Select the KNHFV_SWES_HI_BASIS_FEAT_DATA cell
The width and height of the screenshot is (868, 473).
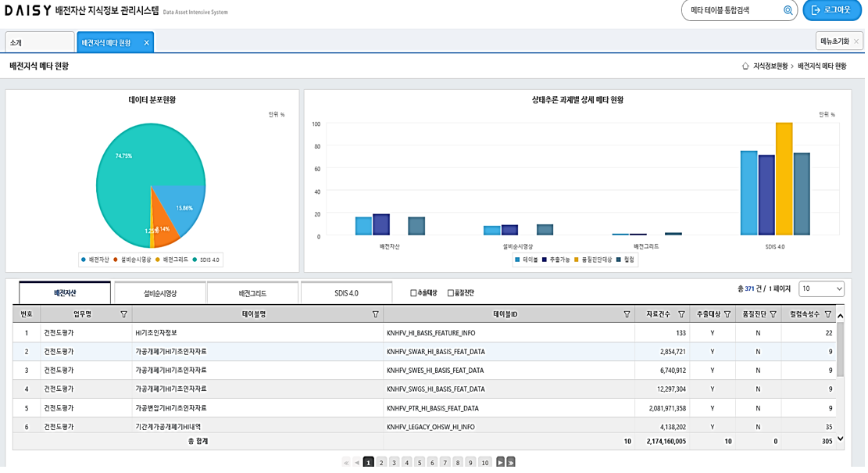pyautogui.click(x=509, y=371)
